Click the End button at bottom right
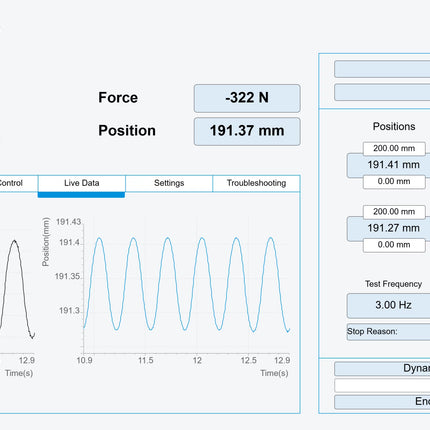Image resolution: width=430 pixels, height=430 pixels. (x=382, y=402)
